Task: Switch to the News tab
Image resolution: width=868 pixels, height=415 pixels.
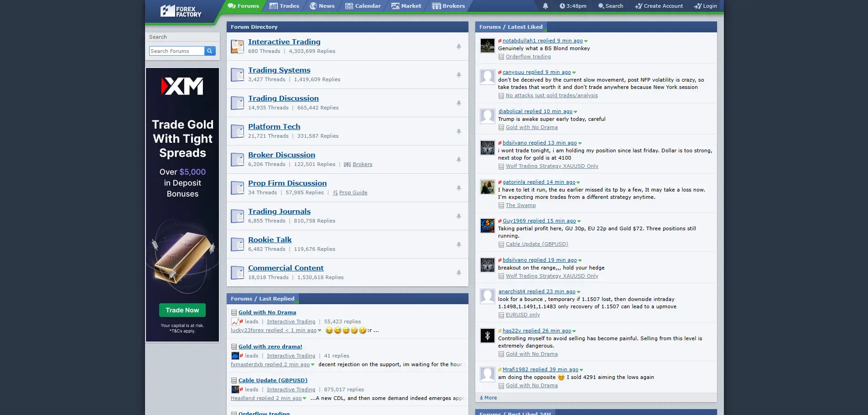Action: tap(322, 6)
